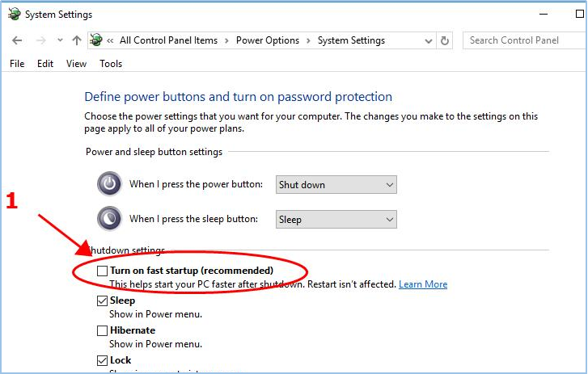The image size is (588, 374).
Task: Open the File menu
Action: [17, 64]
